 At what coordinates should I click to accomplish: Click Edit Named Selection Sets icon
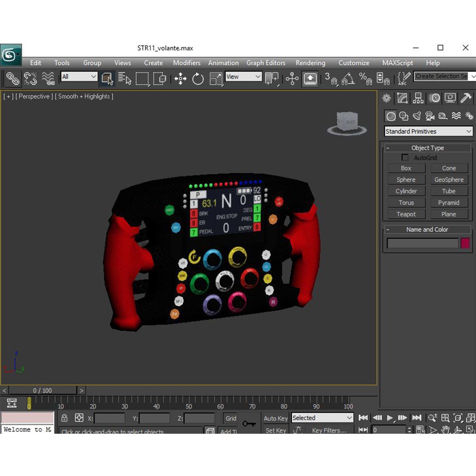click(404, 78)
